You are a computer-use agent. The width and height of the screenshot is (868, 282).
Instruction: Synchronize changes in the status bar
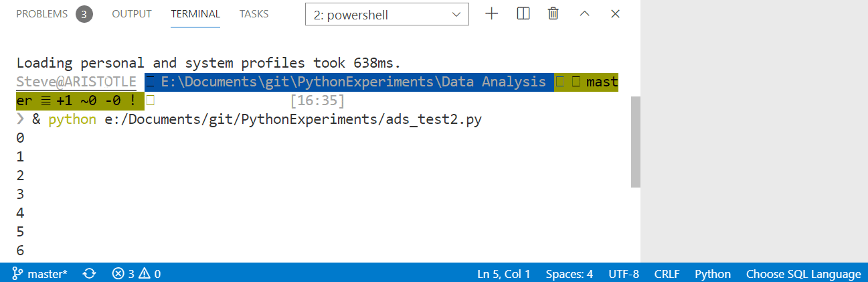pyautogui.click(x=89, y=273)
